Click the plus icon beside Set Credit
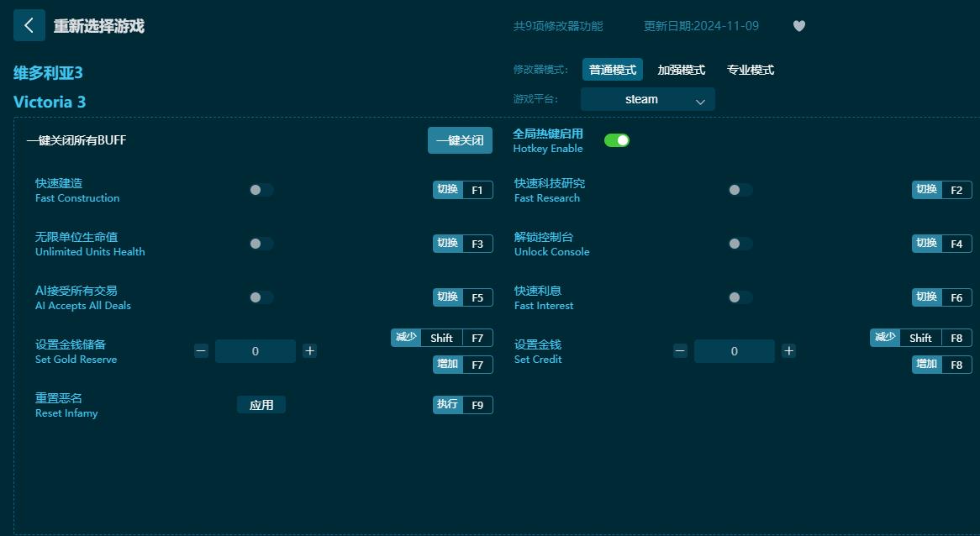Viewport: 980px width, 536px height. [788, 351]
